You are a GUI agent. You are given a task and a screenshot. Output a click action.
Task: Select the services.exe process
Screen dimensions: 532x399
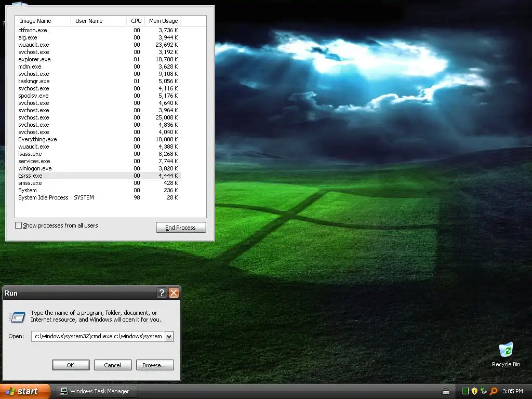pyautogui.click(x=99, y=161)
